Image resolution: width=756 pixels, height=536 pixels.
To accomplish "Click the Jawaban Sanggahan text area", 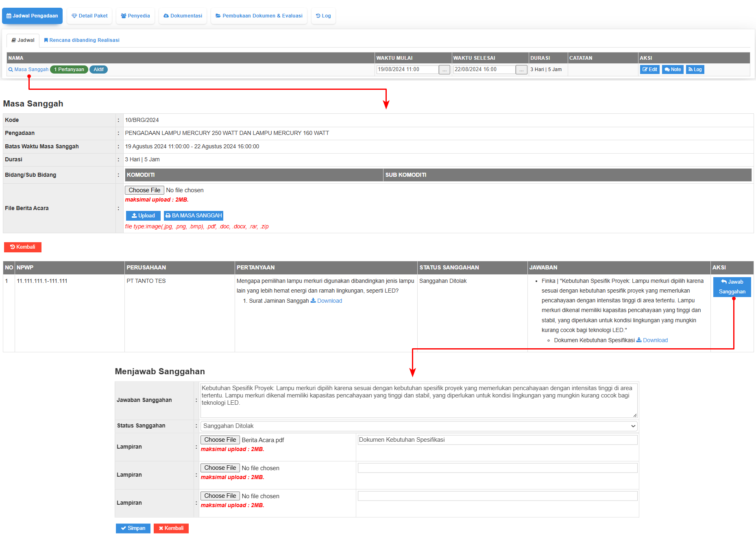I will (418, 400).
